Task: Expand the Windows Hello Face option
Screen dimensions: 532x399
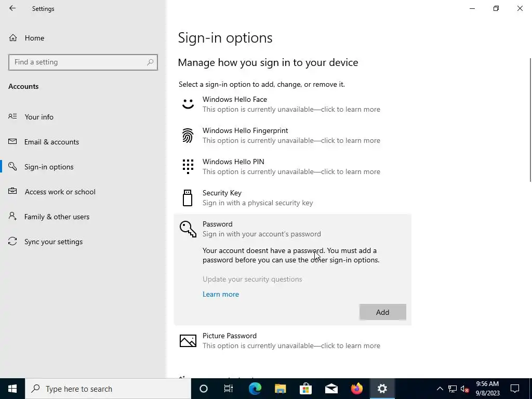Action: click(292, 104)
